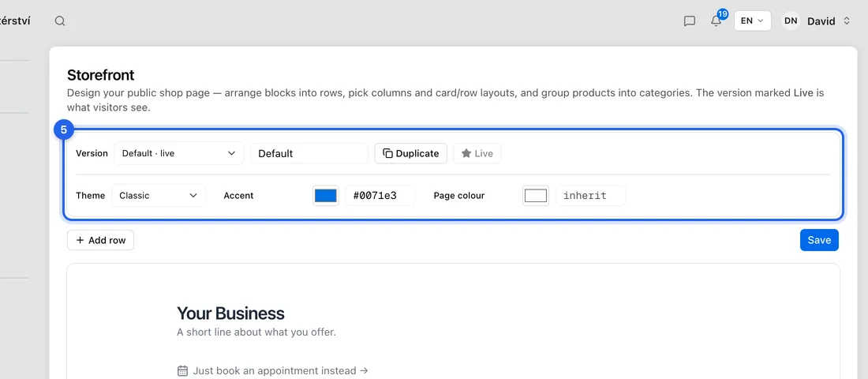Click the Add row button
The height and width of the screenshot is (379, 868).
101,241
